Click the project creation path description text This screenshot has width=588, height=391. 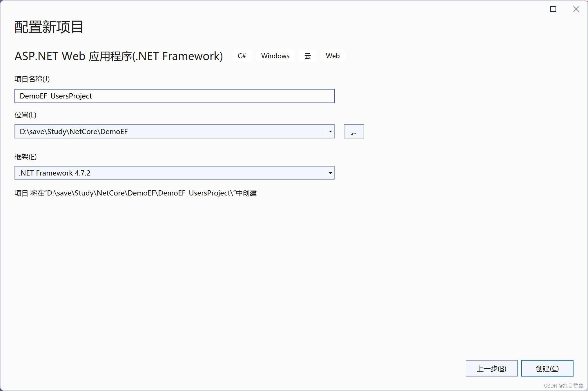click(135, 193)
